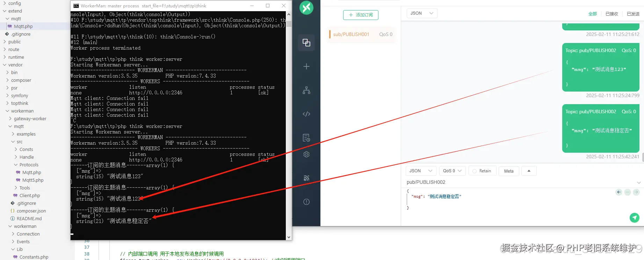Toggle the Retain radio option
Viewport: 644px width, 260px height.
point(475,171)
